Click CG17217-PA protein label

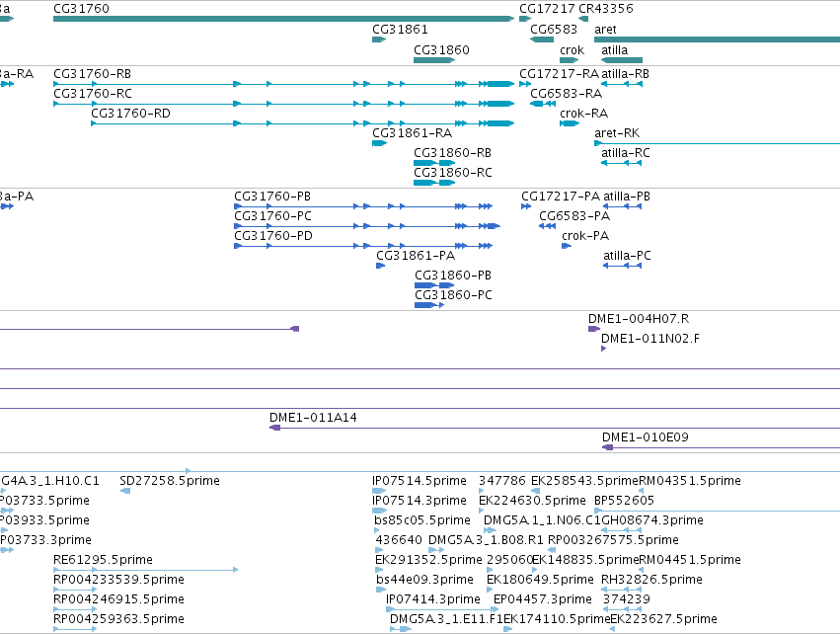click(561, 197)
